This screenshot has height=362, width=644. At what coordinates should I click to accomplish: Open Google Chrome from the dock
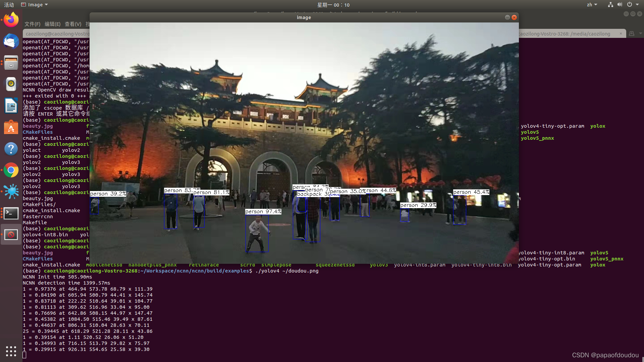point(11,170)
